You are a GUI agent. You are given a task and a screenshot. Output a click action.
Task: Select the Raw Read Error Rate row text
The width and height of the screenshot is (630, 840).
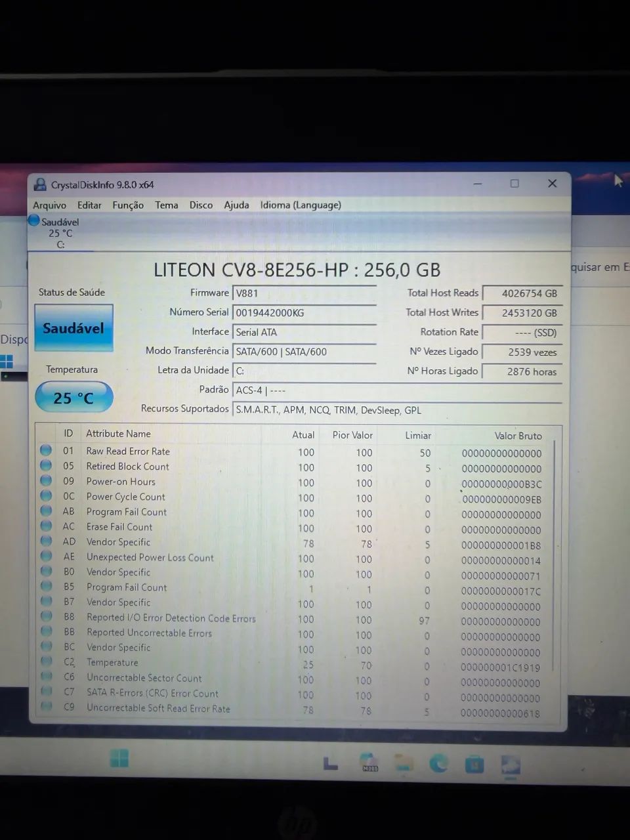coord(128,451)
